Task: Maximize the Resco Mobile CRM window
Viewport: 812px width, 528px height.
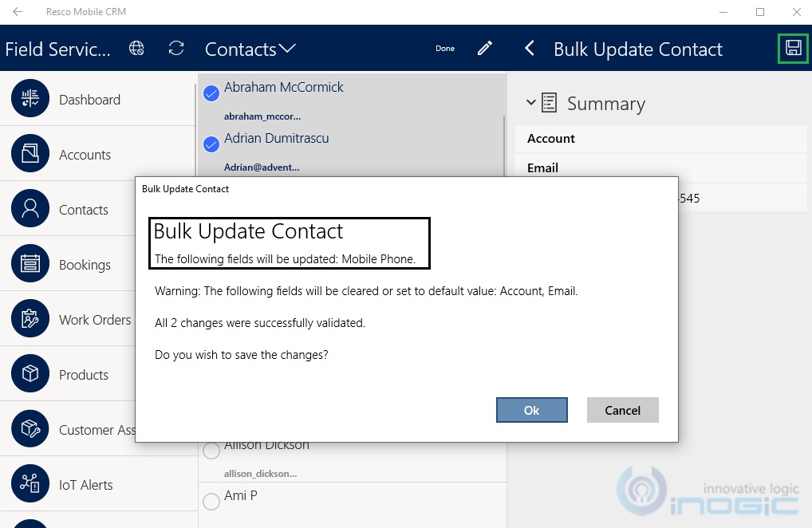Action: coord(760,12)
